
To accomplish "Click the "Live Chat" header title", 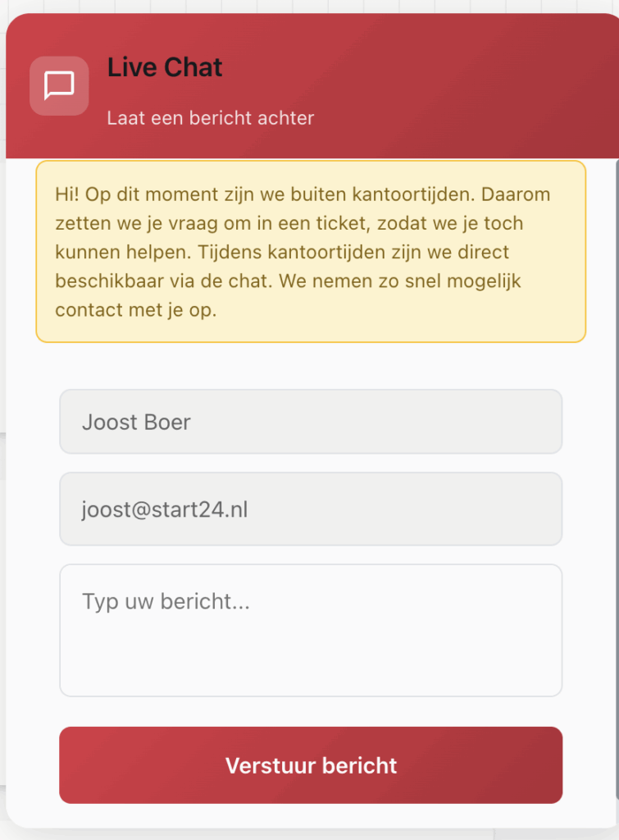I will click(x=165, y=67).
